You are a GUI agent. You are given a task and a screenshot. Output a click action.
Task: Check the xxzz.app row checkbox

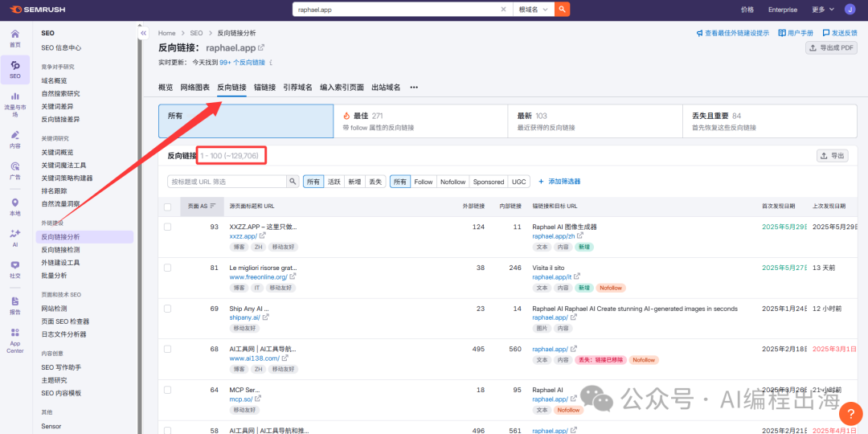click(x=167, y=227)
